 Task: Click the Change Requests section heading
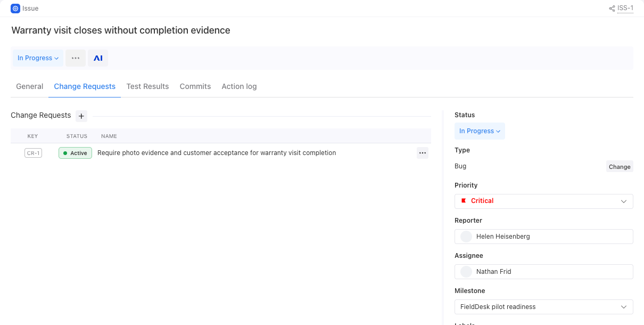[x=41, y=115]
